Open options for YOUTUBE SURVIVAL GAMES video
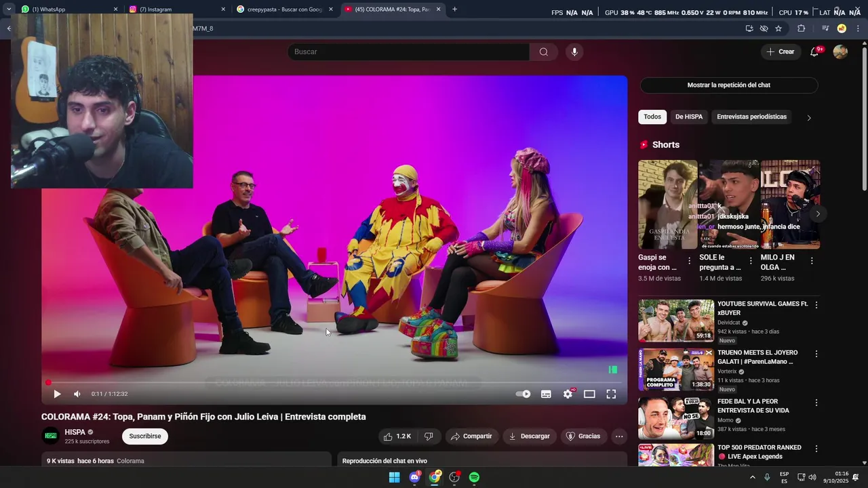 816,305
